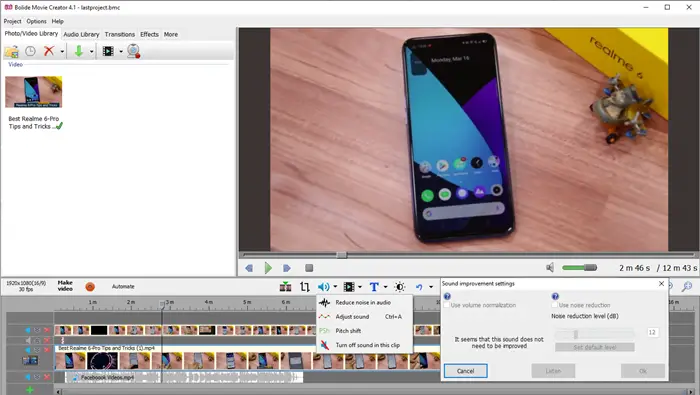
Task: Open the add files folder icon
Action: pos(11,51)
